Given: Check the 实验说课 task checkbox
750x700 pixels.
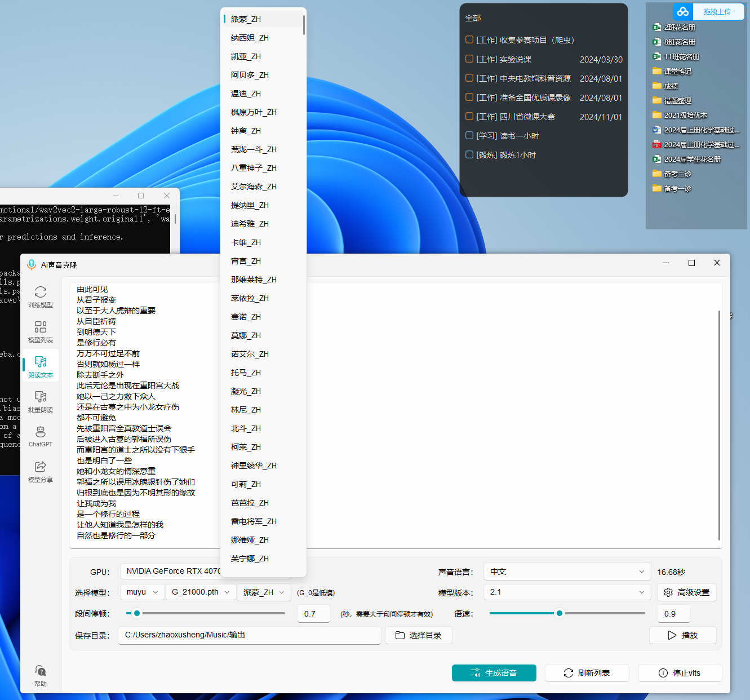Looking at the screenshot, I should pyautogui.click(x=469, y=59).
